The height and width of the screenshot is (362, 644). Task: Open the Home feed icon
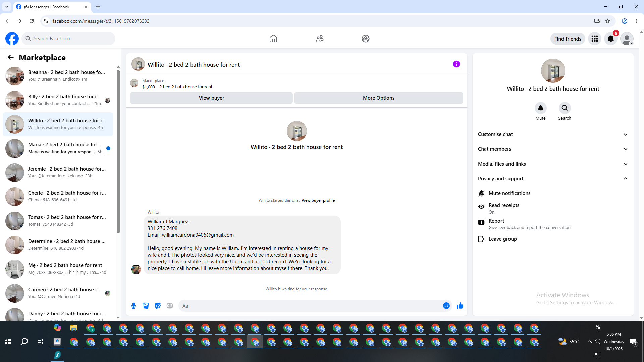pos(273,39)
